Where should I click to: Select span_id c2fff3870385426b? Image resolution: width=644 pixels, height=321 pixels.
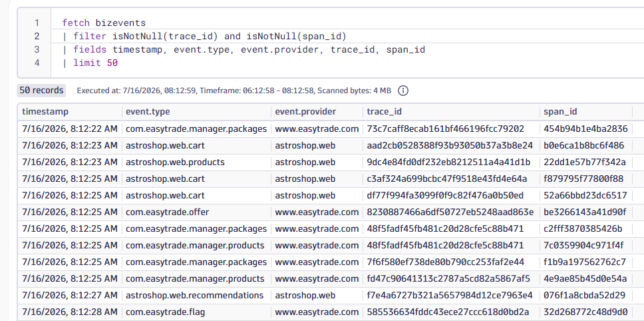[583, 229]
